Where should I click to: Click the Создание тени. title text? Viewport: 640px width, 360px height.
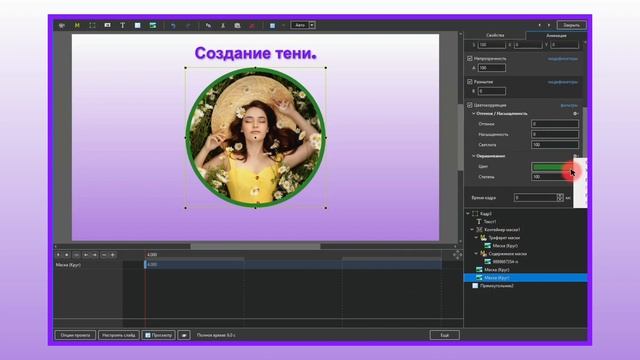[256, 53]
